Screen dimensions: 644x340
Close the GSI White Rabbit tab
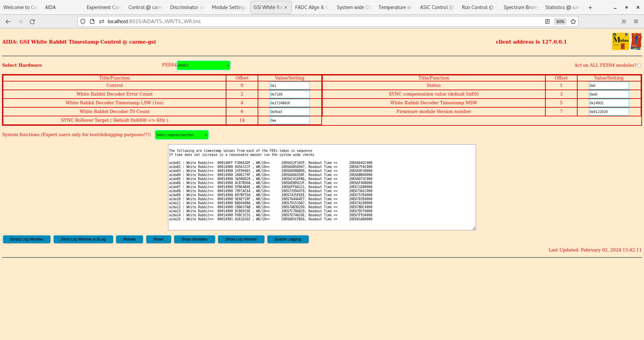click(286, 7)
